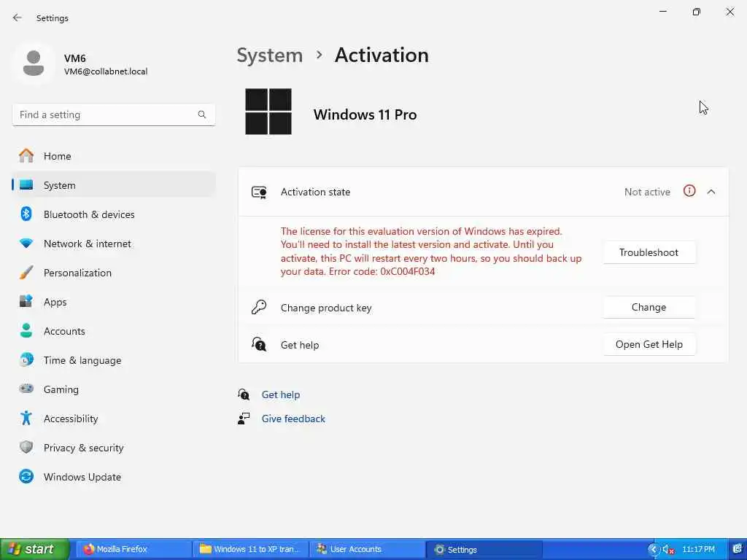Click the VM6@collabnet.local account text

106,71
